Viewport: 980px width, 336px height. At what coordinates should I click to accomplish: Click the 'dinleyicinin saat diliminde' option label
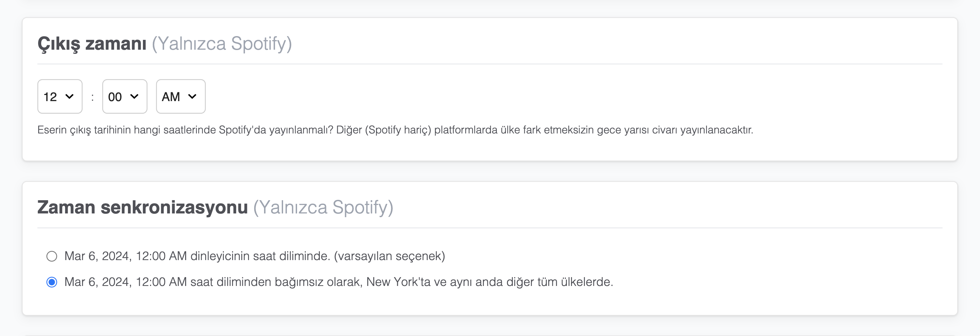point(255,256)
